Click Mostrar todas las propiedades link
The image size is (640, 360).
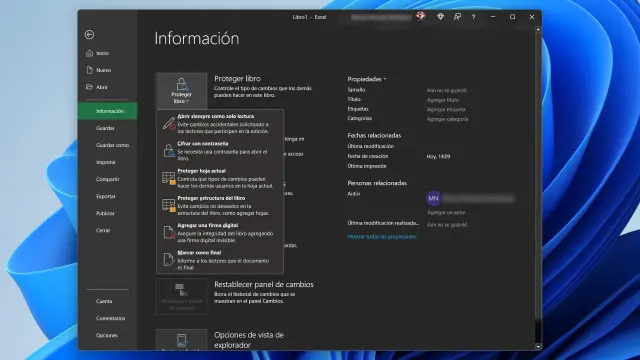tap(382, 237)
